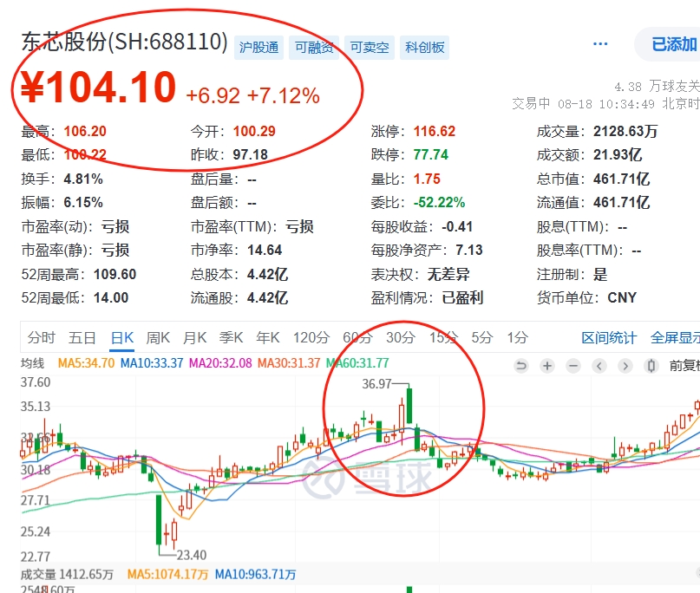
Task: Click the 36.97 high price marker
Action: click(x=376, y=384)
